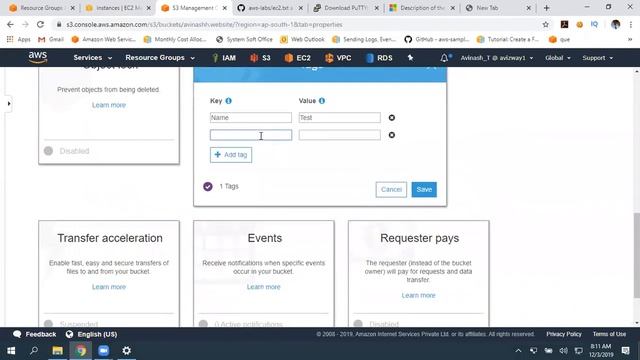
Task: Open Learn more under Transfer acceleration
Action: [x=109, y=287]
